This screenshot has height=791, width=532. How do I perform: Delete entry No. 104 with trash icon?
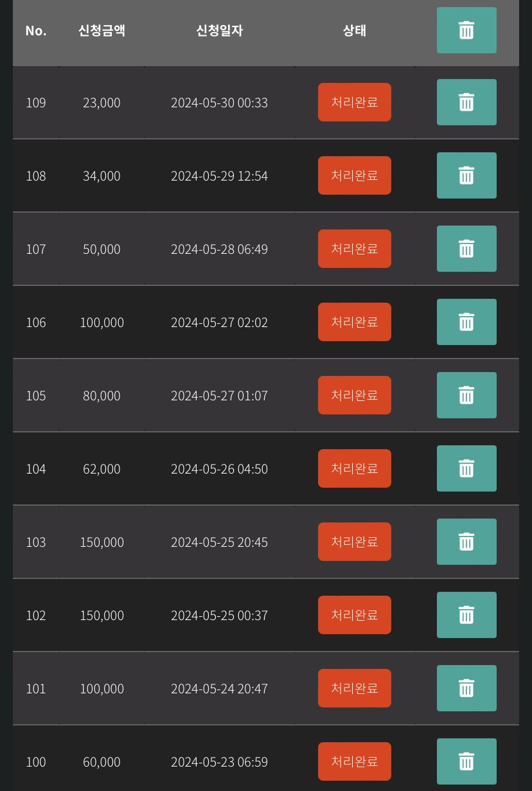point(466,468)
